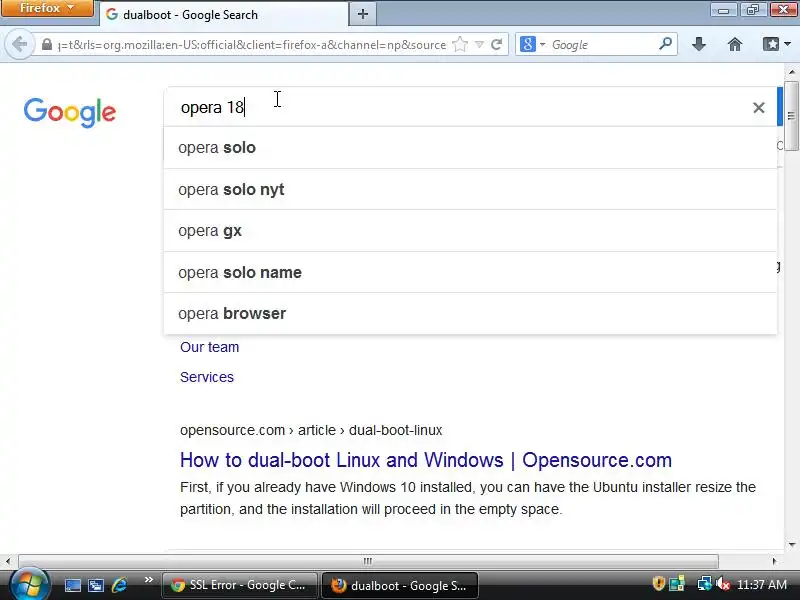Focus the URL address bar
Image resolution: width=800 pixels, height=600 pixels.
(x=252, y=45)
